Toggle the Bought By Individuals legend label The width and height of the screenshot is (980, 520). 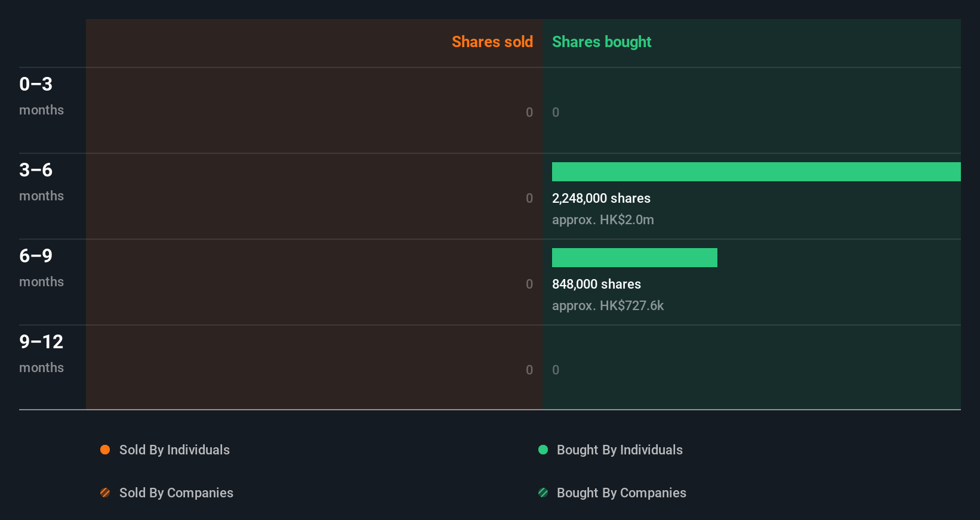[x=620, y=450]
